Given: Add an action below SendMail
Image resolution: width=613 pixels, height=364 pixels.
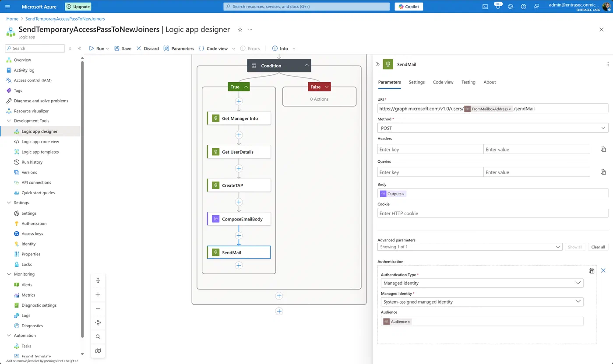Looking at the screenshot, I should point(239,265).
